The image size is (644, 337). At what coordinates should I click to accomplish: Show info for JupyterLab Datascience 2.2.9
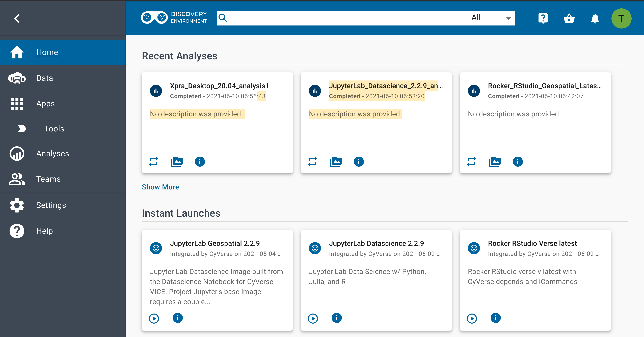337,318
